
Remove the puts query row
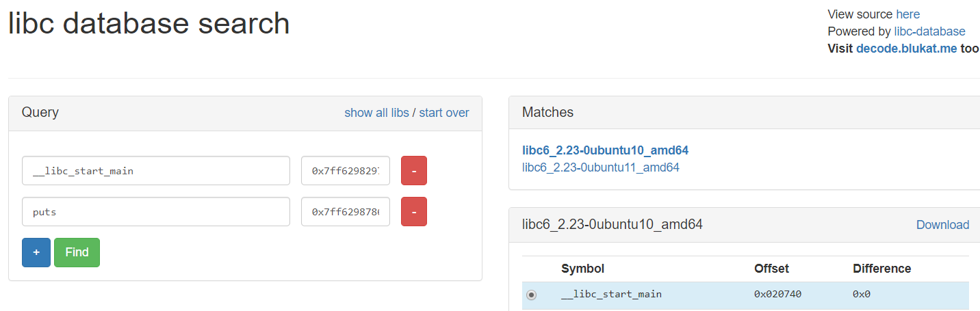(x=413, y=212)
